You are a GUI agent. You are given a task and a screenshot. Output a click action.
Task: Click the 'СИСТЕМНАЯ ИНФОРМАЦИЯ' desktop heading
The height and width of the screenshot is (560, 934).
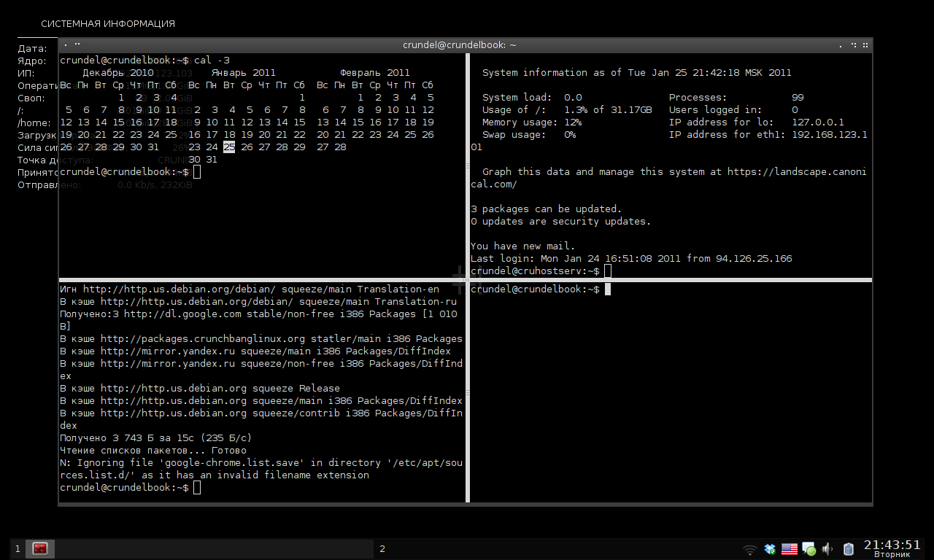(108, 24)
